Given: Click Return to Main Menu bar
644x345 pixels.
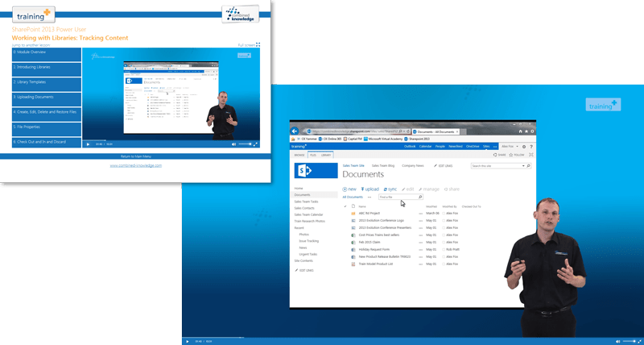Looking at the screenshot, I should pos(135,156).
